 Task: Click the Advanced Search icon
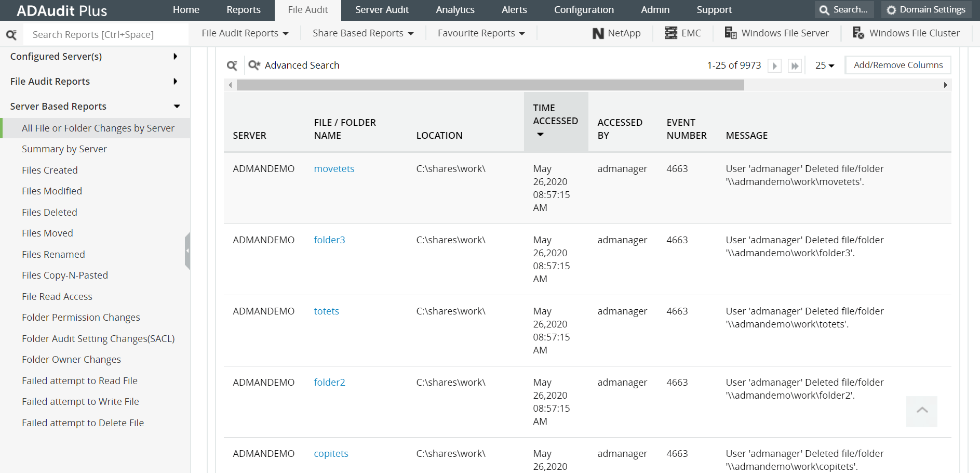pyautogui.click(x=254, y=65)
